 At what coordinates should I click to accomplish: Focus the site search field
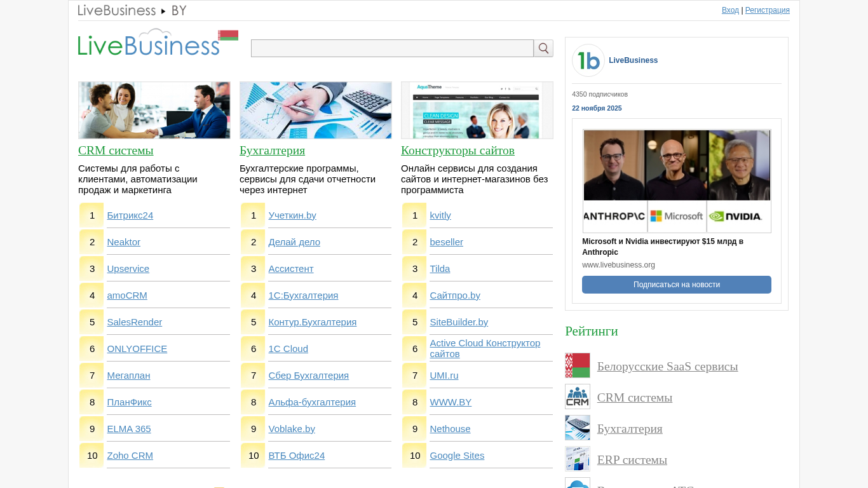392,48
